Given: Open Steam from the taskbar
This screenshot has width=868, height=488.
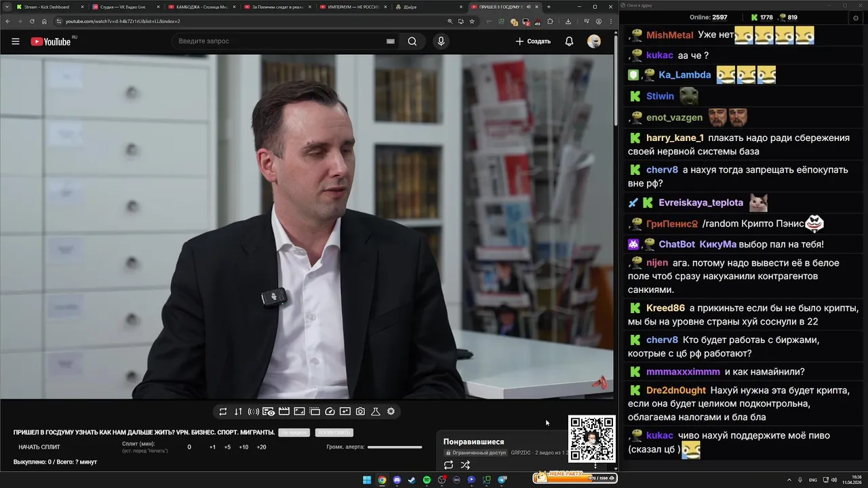Looking at the screenshot, I should click(412, 480).
